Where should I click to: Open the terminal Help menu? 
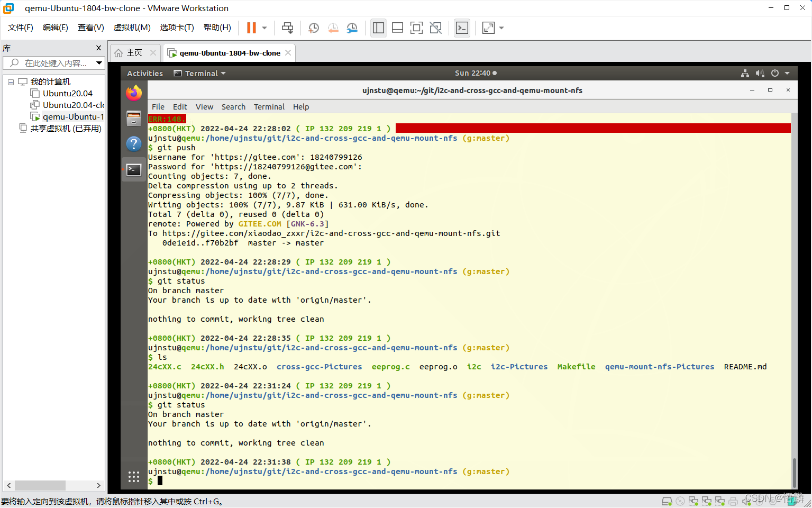click(x=301, y=107)
